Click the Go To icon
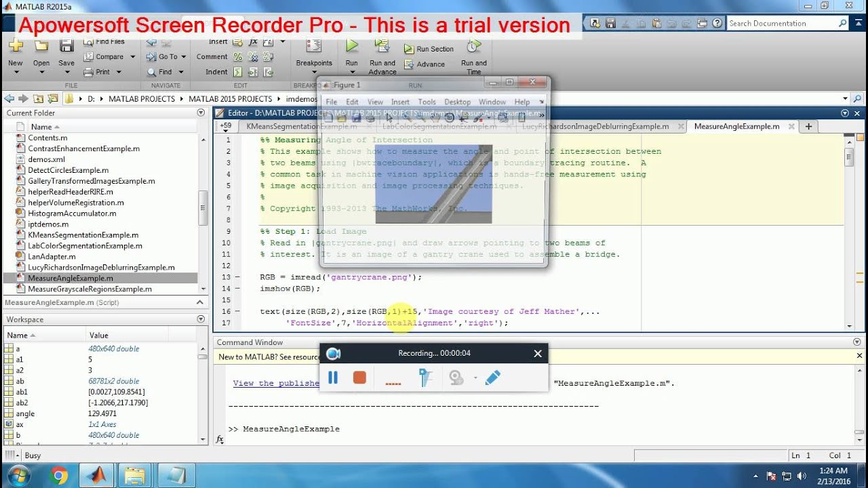Image resolution: width=868 pixels, height=488 pixels. (151, 57)
